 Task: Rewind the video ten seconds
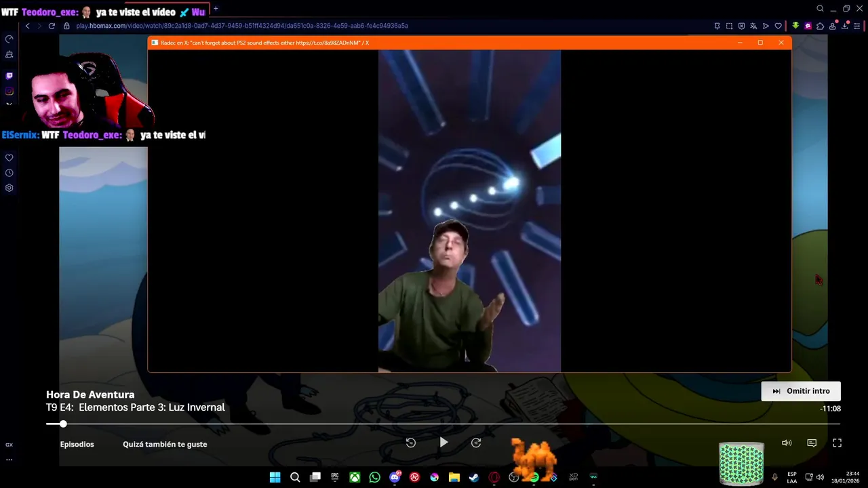coord(411,443)
